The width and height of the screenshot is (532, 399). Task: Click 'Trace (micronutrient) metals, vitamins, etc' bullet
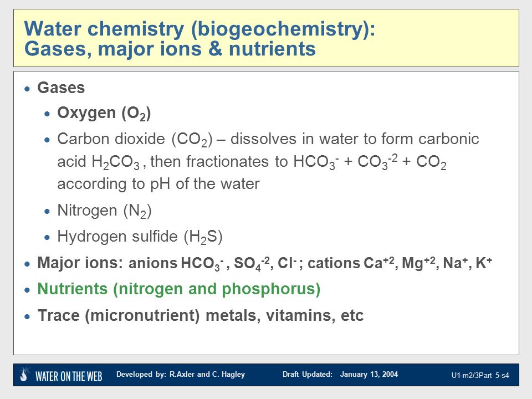[201, 315]
